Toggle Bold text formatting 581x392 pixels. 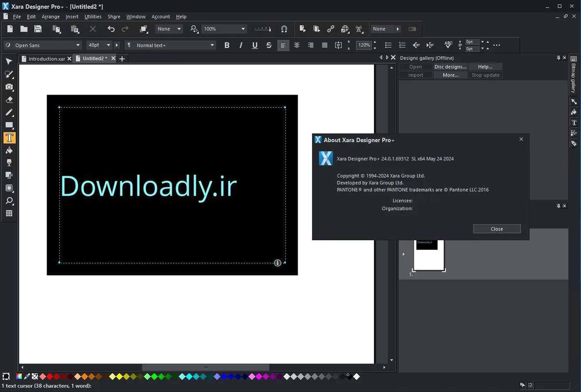click(227, 45)
